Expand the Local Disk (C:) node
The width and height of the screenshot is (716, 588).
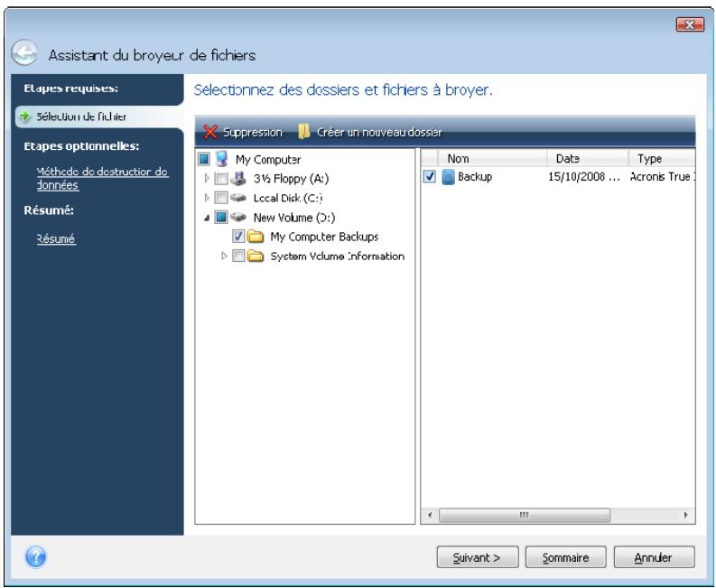207,198
